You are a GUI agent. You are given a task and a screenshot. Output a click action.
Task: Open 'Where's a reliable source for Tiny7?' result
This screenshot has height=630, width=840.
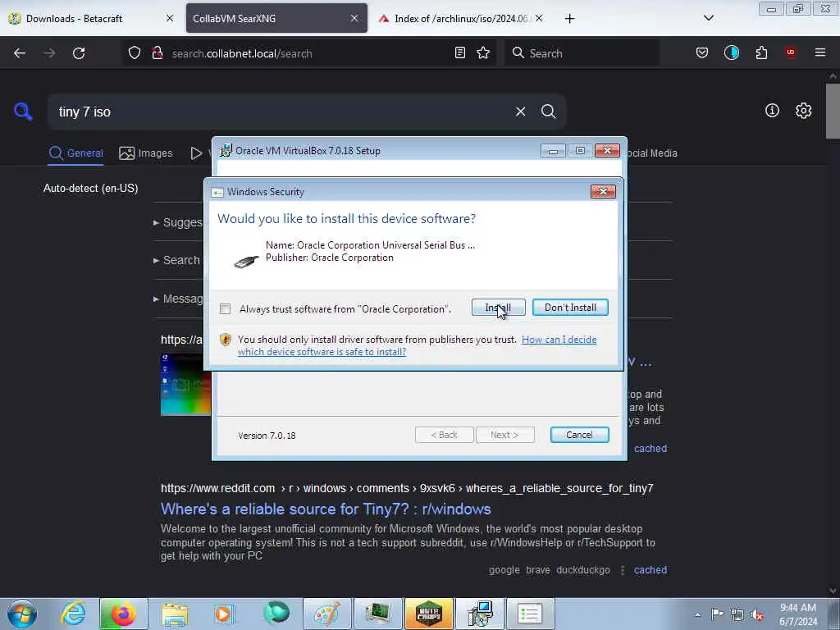326,509
